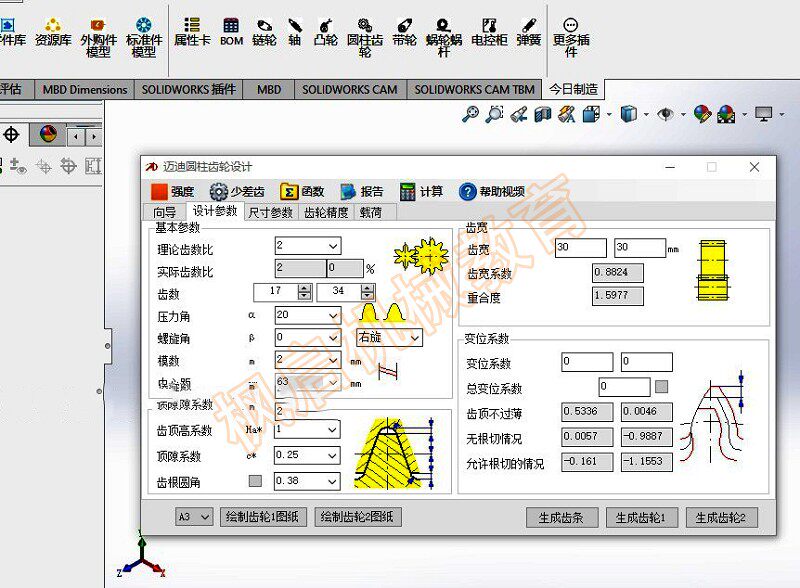Launch the 带轮 pulley design tool
Screen dimensions: 800x588
click(x=405, y=33)
